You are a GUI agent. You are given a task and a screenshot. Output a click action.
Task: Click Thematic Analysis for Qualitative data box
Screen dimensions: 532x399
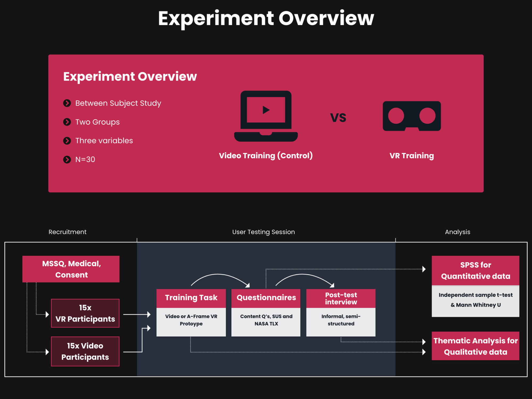tap(475, 346)
